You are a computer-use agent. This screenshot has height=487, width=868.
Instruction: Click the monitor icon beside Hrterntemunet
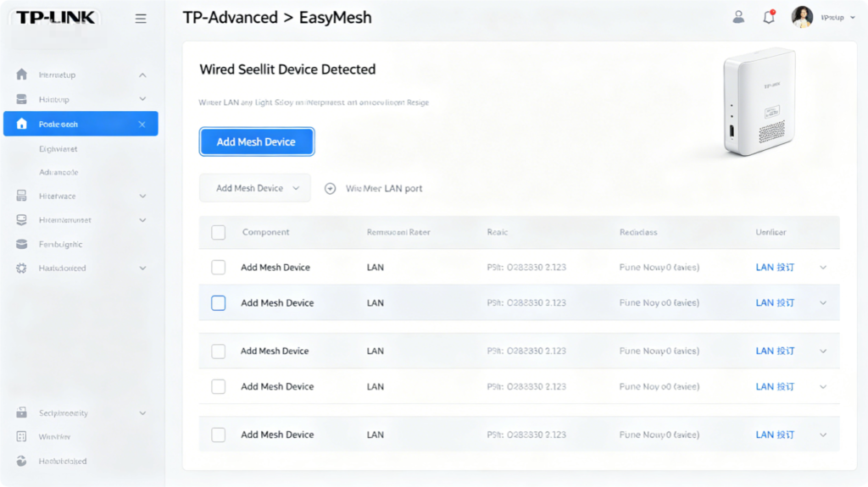coord(21,219)
